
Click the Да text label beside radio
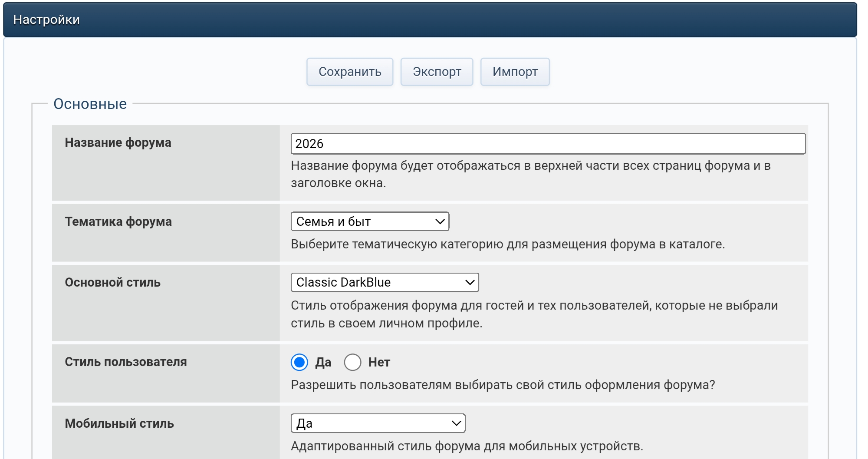[x=323, y=362]
